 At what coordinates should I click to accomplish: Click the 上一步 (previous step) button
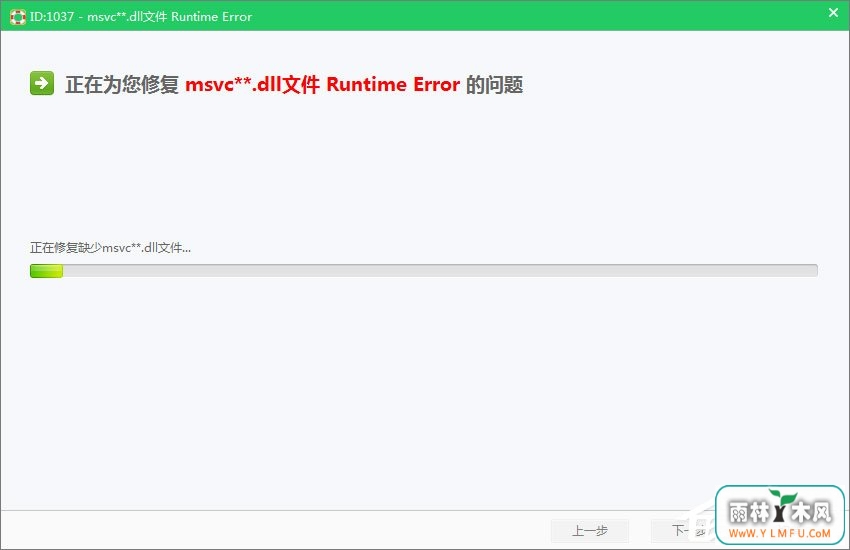[590, 530]
